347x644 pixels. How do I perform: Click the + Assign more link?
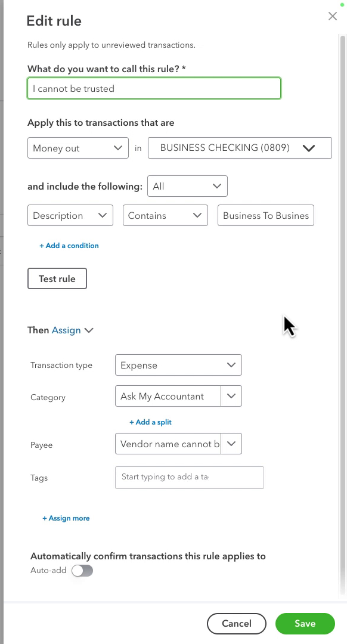coord(66,518)
